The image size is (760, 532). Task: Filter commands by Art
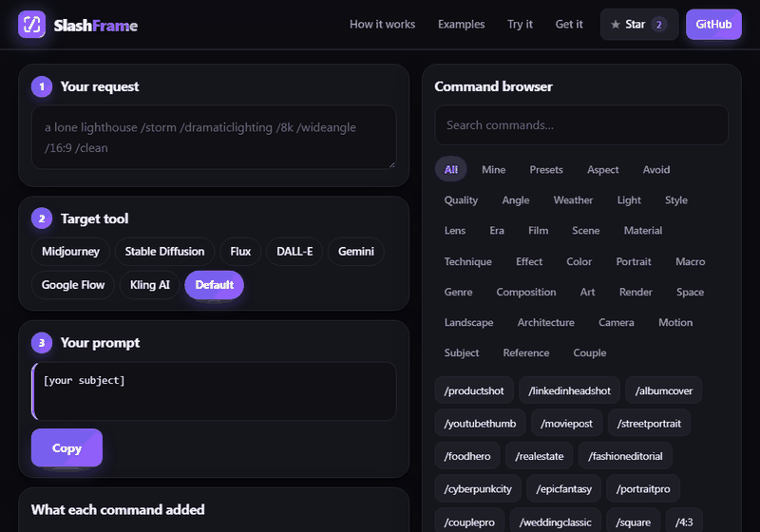(x=587, y=293)
